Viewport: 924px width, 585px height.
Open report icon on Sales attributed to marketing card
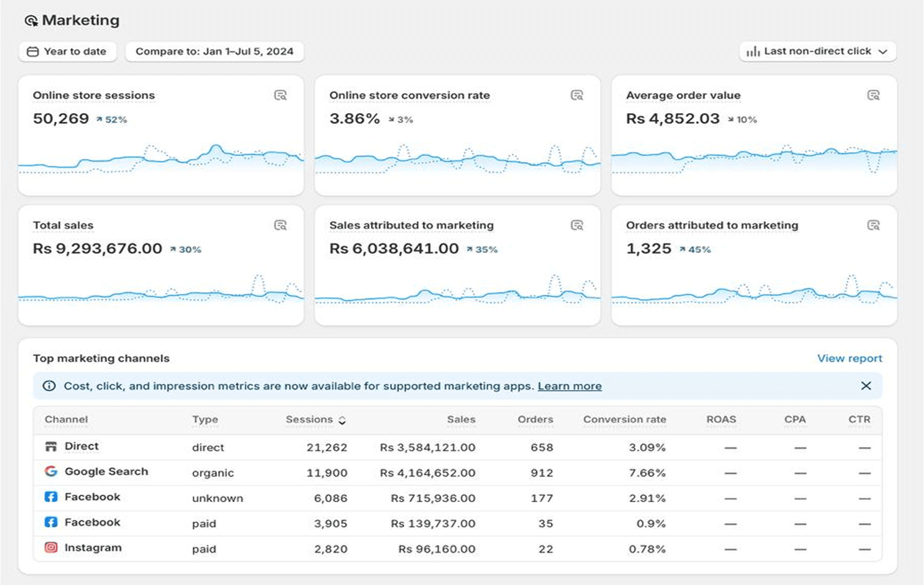(x=577, y=225)
